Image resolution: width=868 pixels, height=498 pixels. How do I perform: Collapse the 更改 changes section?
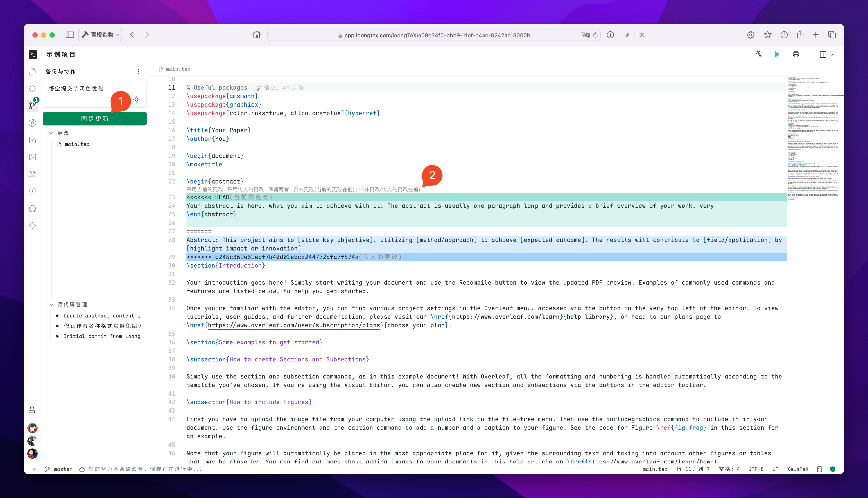pos(51,133)
